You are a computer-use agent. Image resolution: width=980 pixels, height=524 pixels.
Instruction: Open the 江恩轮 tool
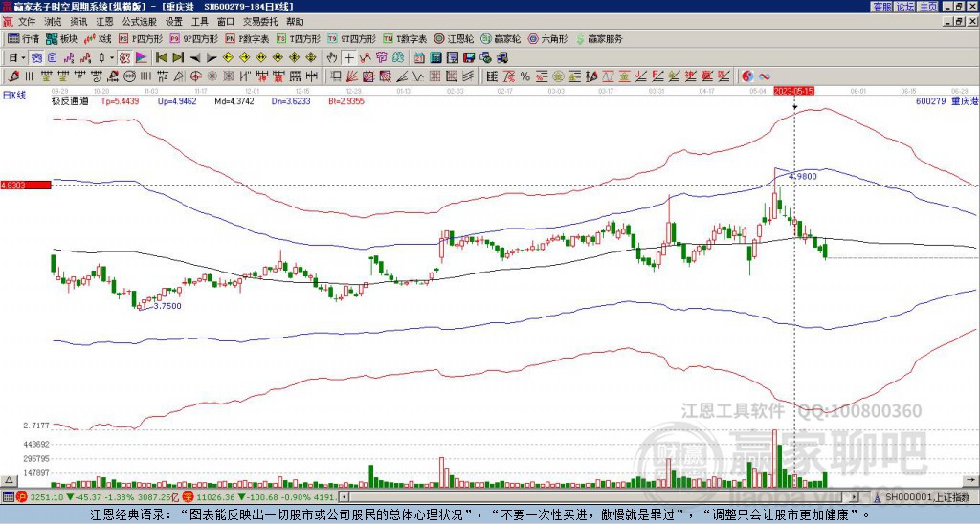click(x=454, y=38)
